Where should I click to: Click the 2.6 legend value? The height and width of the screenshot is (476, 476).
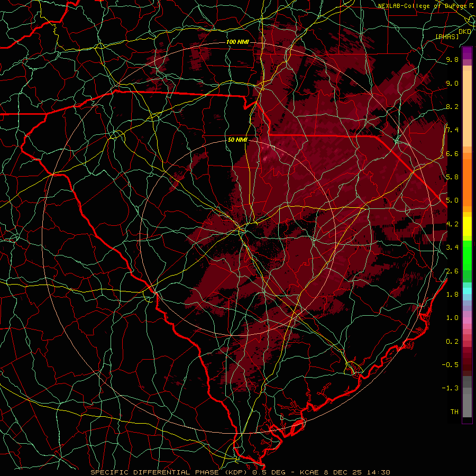point(452,271)
